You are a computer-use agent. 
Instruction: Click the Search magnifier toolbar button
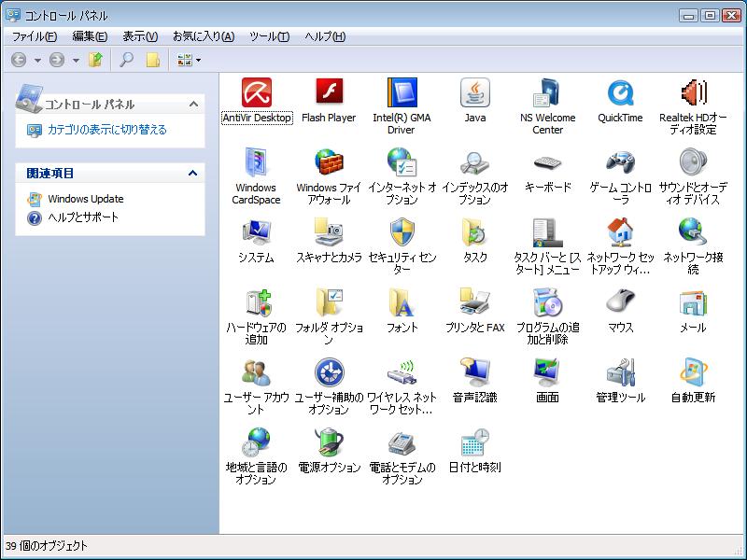point(126,60)
